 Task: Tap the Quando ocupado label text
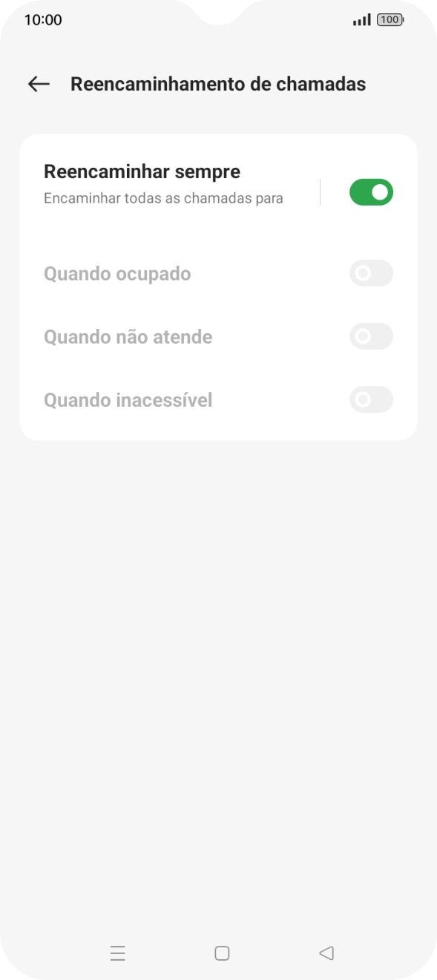(x=116, y=273)
